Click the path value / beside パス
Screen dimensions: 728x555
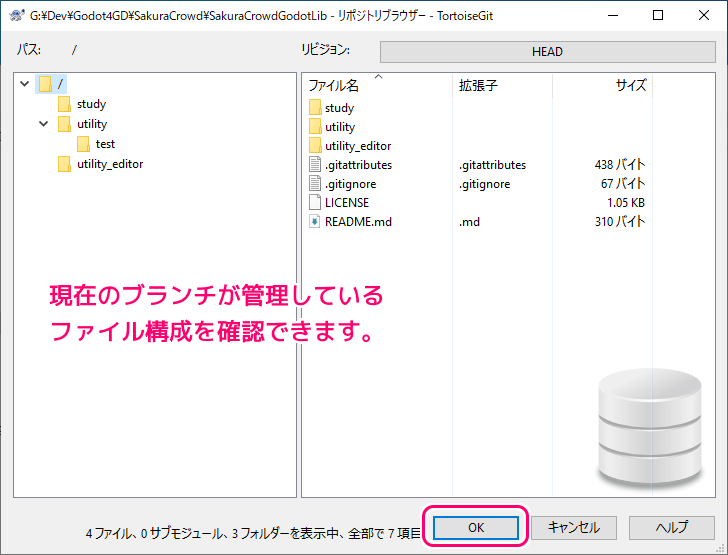[74, 50]
